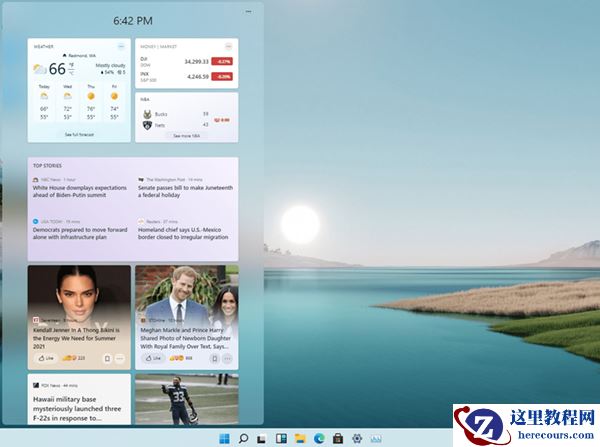Click the NBA game clock indicator
The image size is (600, 447).
222,120
